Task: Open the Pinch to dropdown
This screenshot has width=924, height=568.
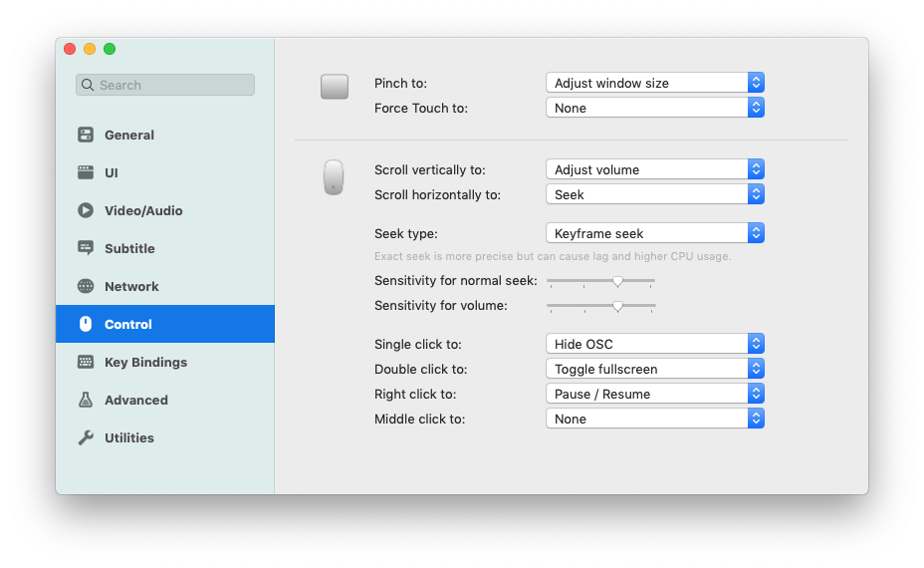Action: click(x=655, y=83)
